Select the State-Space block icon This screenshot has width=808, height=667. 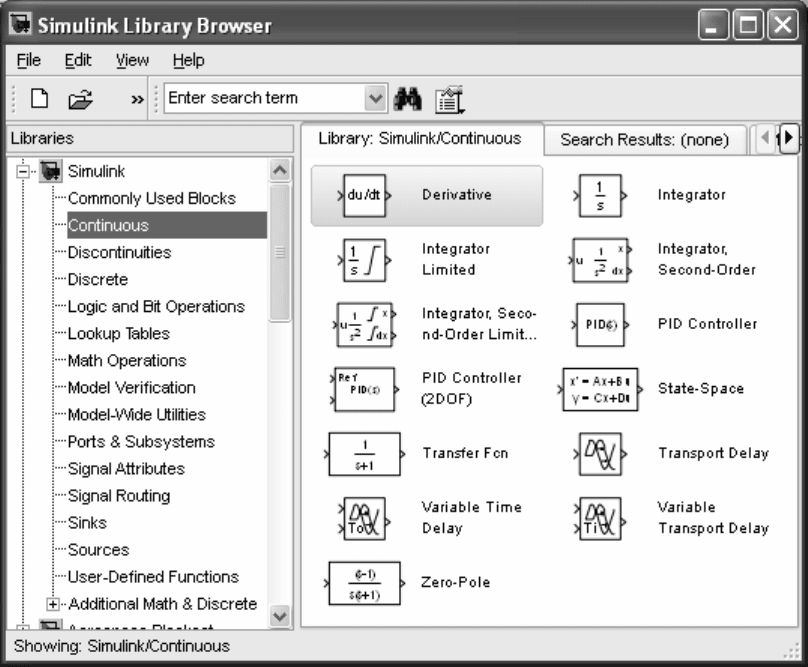600,389
